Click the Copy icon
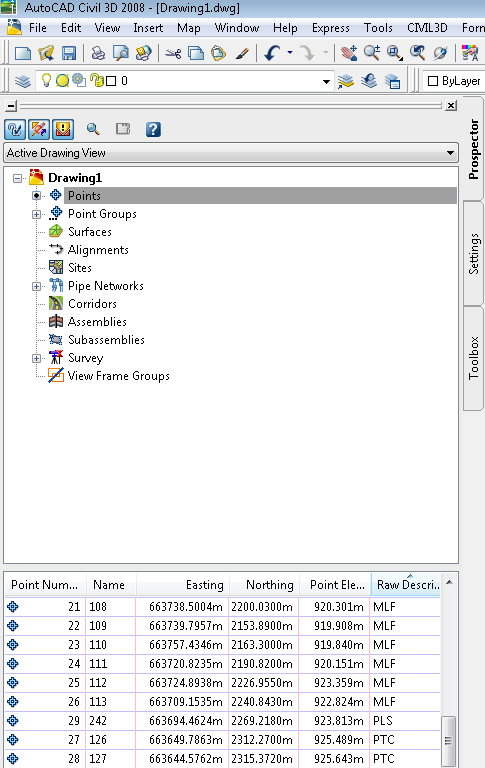485x768 pixels. click(x=196, y=53)
